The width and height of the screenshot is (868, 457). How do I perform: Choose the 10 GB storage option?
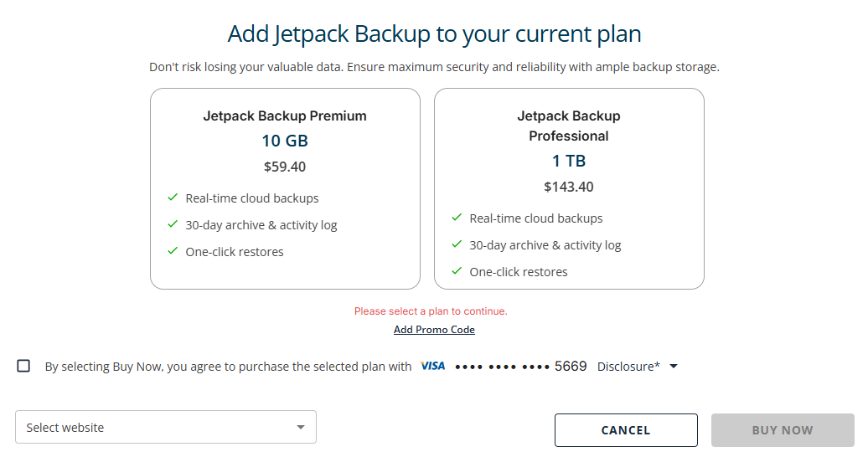point(285,141)
